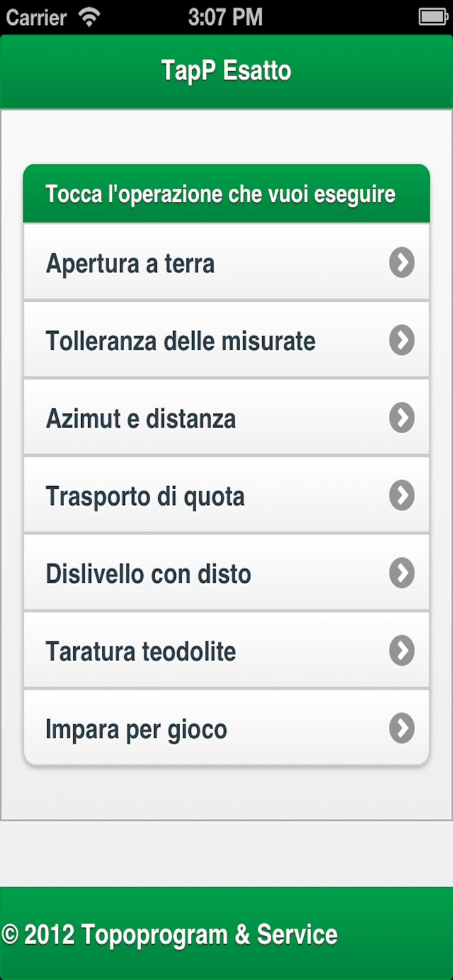Open the Apertura a terra operation
Viewport: 453px width, 980px height.
pos(196,263)
